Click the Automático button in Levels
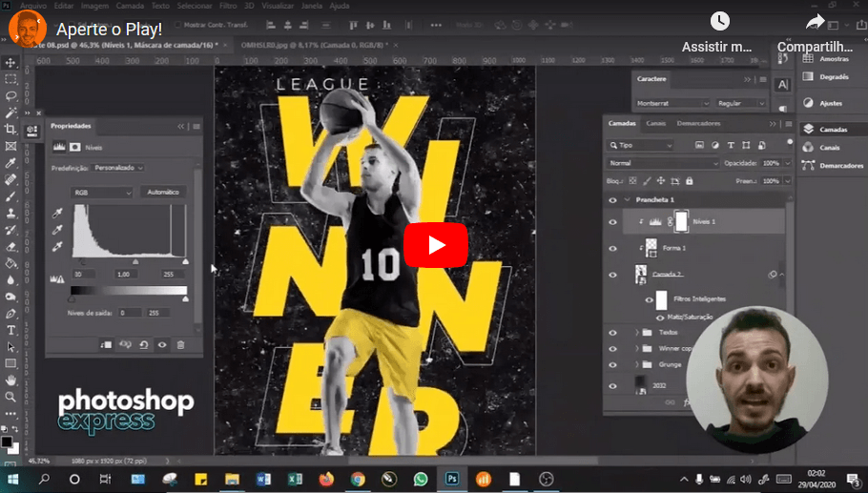Viewport: 868px width, 493px height. pos(163,192)
